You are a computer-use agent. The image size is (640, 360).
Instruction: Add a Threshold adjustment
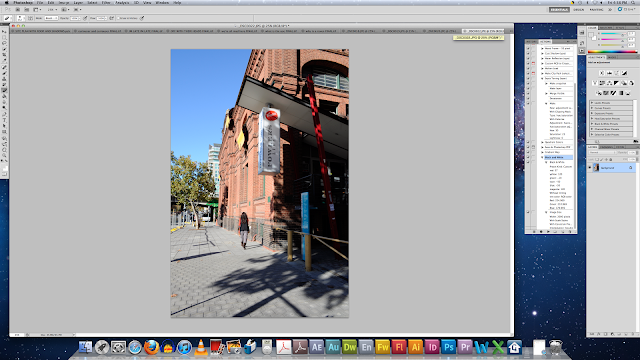pos(613,93)
